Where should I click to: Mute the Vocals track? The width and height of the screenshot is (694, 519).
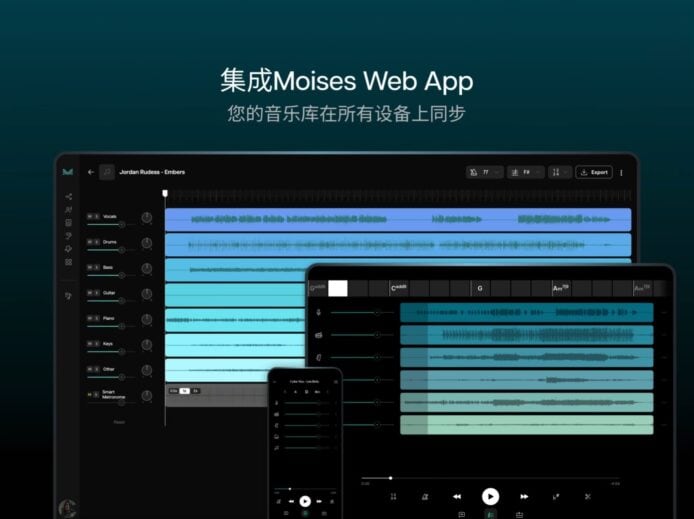[89, 216]
